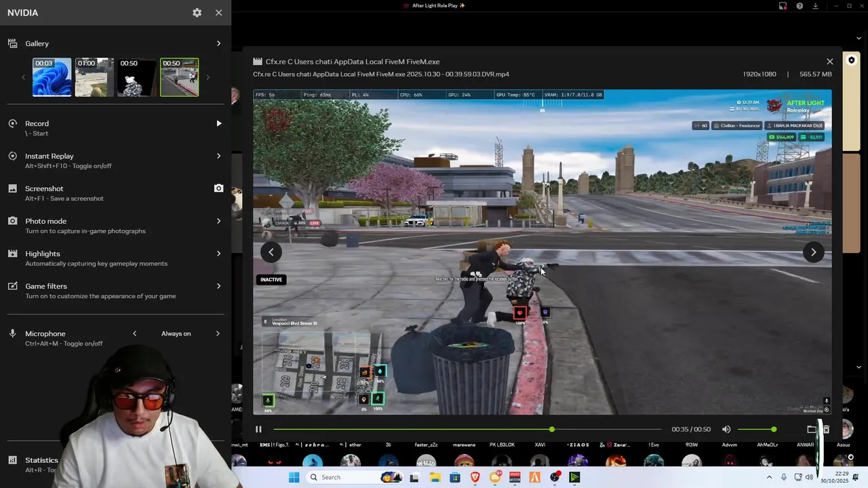This screenshot has height=488, width=868.
Task: Go to previous video with left arrow
Action: (271, 252)
